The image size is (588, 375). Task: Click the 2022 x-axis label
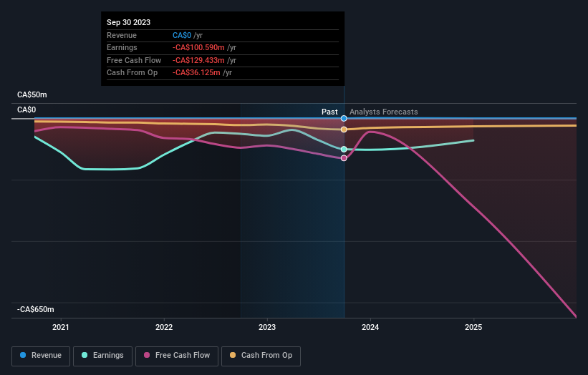pyautogui.click(x=164, y=327)
